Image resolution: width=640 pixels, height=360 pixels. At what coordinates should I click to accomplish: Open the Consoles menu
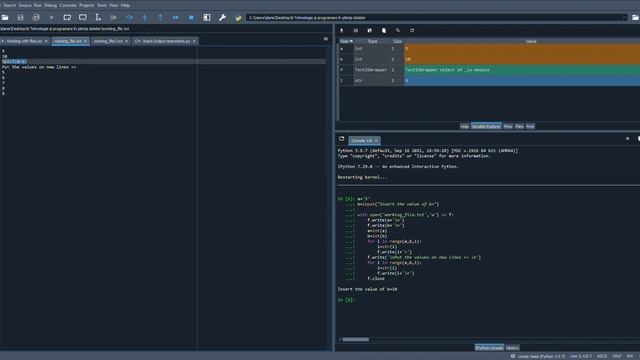pos(68,5)
